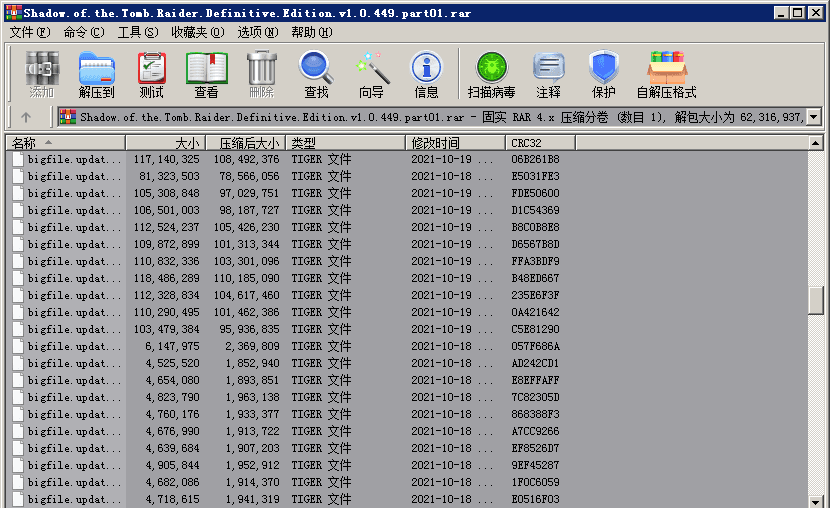Image resolution: width=830 pixels, height=508 pixels.
Task: Select row with CRC 7C82305D
Action: pyautogui.click(x=407, y=397)
